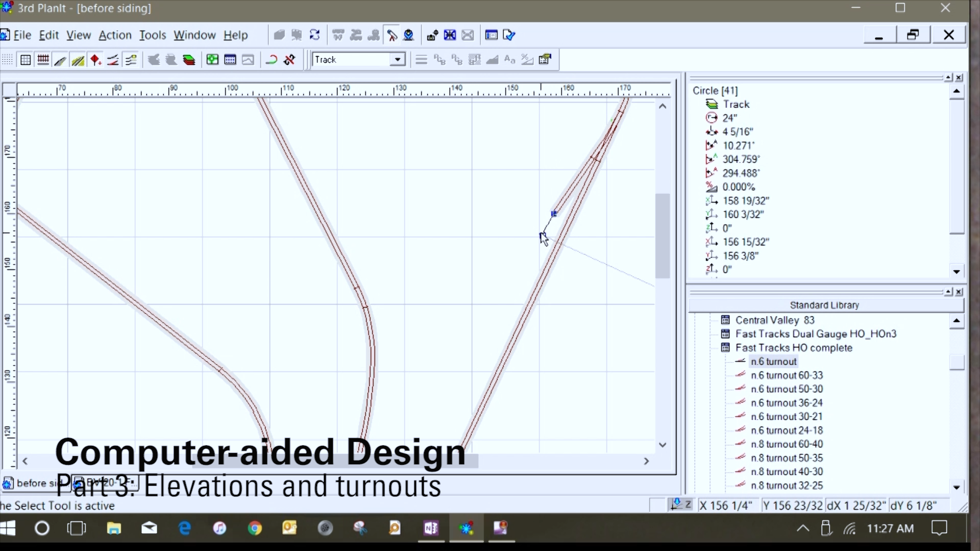The image size is (980, 551).
Task: Toggle the before siding tab
Action: tap(36, 482)
